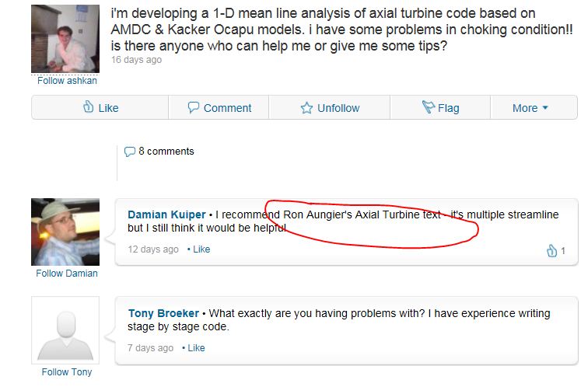Open Tony Broeker's profile name link
588x387 pixels.
pos(163,313)
